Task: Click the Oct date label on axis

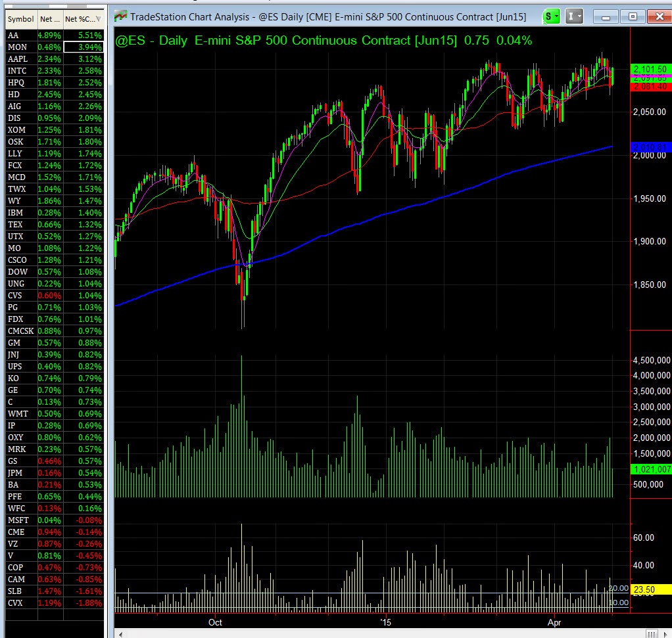Action: tap(215, 622)
